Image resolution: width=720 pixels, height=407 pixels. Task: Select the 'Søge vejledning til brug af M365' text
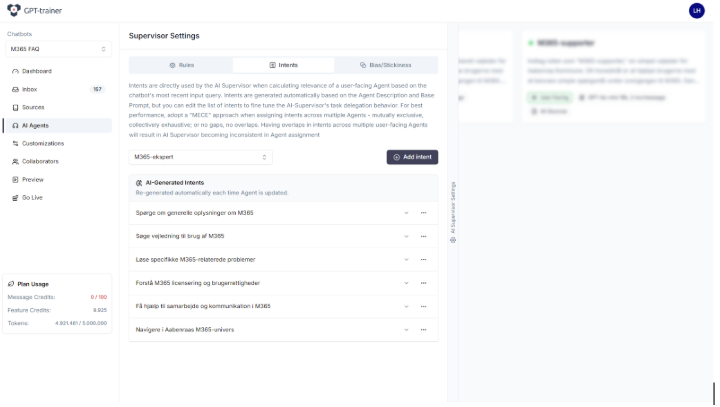180,236
